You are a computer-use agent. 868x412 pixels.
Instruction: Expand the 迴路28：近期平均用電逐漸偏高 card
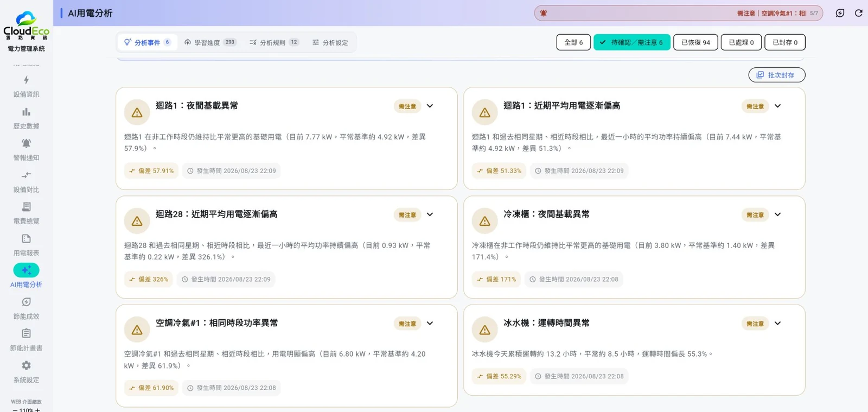pos(430,214)
